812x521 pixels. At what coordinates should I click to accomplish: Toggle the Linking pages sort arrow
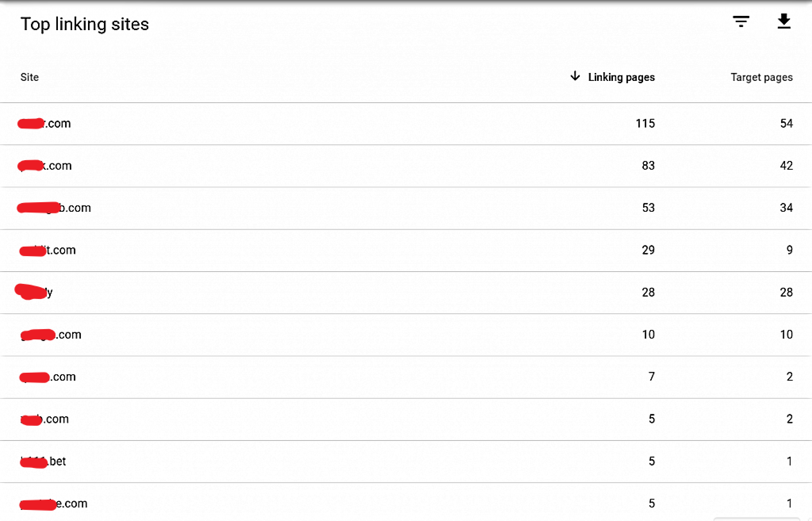tap(575, 76)
